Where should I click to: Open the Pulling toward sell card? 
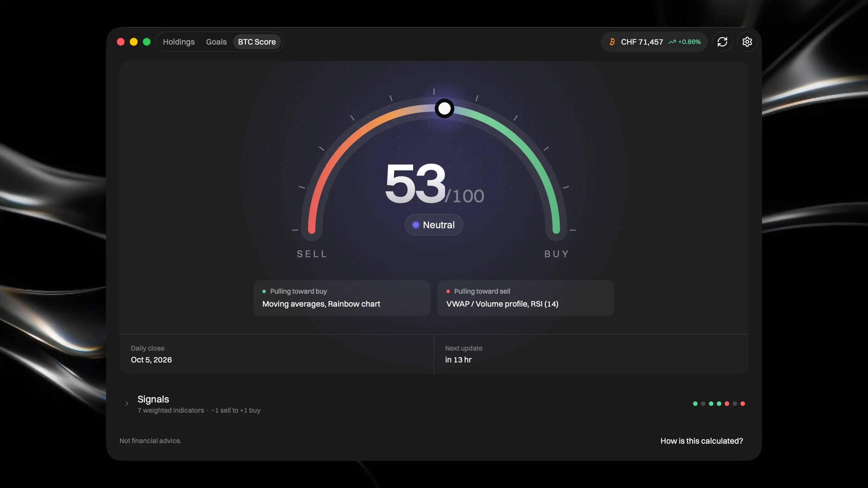pyautogui.click(x=526, y=298)
